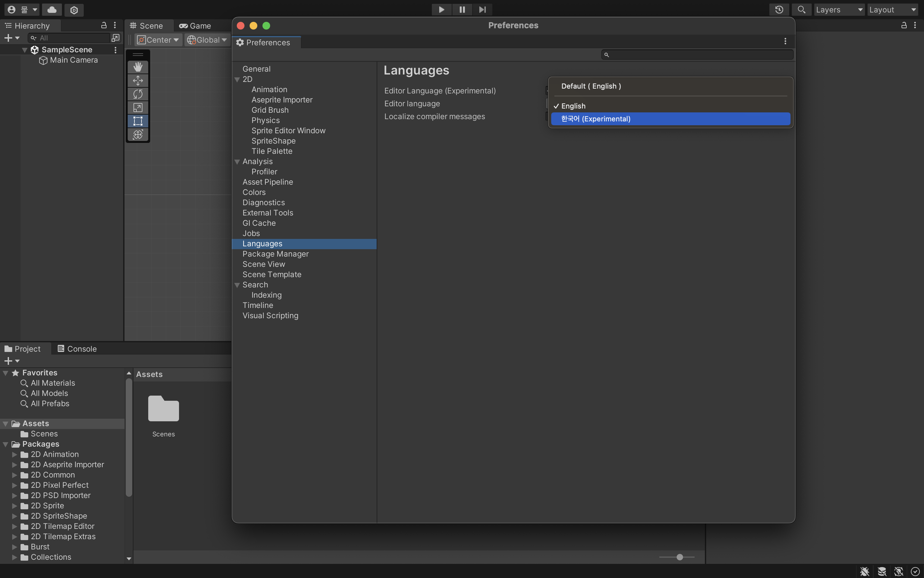Click the activity checkmark status icon
Viewport: 924px width, 578px height.
click(915, 572)
